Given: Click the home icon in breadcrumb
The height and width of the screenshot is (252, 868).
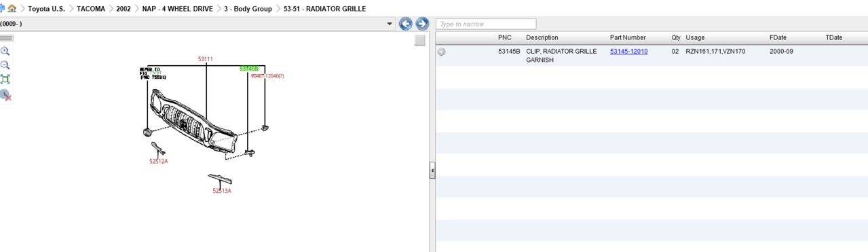Looking at the screenshot, I should click(12, 9).
